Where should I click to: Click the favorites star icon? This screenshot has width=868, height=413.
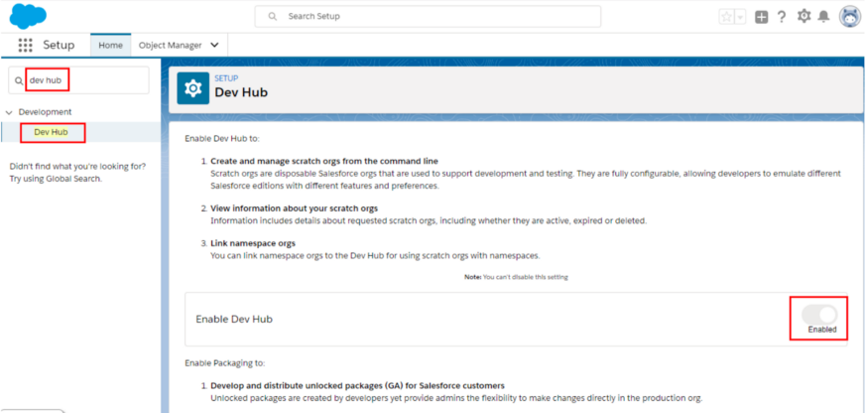point(726,17)
